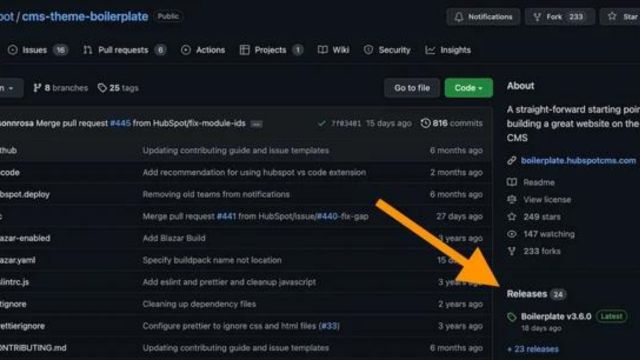Open the #33 link in prettier commit
Image resolution: width=640 pixels, height=360 pixels.
click(329, 326)
